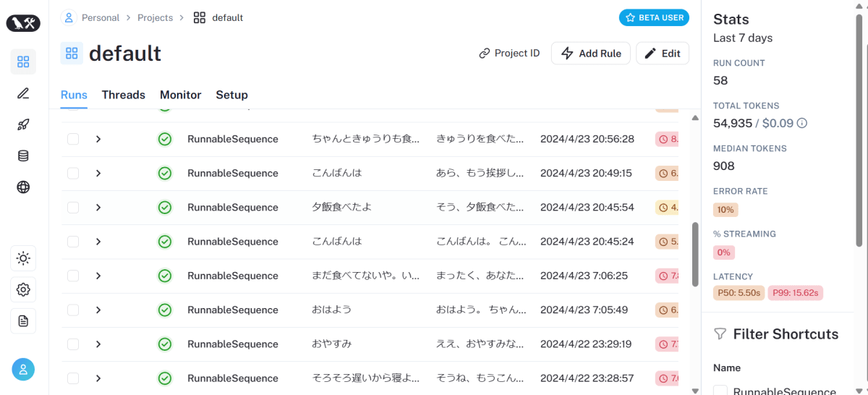Viewport: 868px width, 395px height.
Task: Open the Projects grid icon in sidebar
Action: [x=23, y=61]
